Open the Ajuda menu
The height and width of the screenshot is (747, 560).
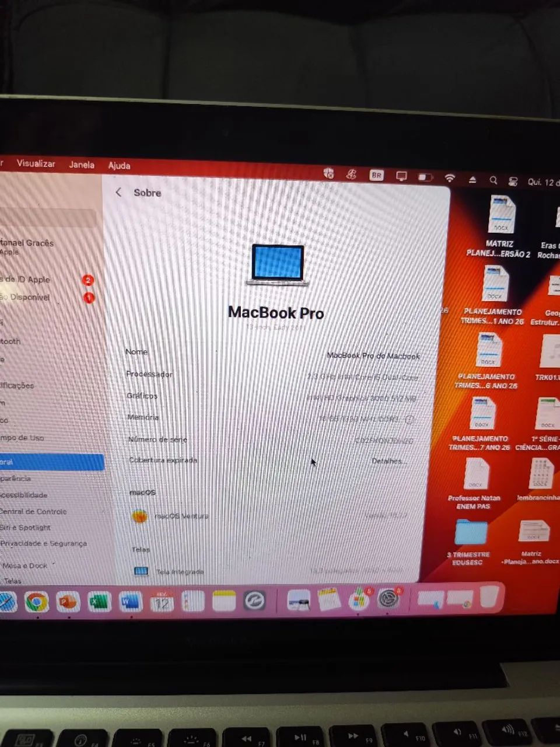pos(119,166)
